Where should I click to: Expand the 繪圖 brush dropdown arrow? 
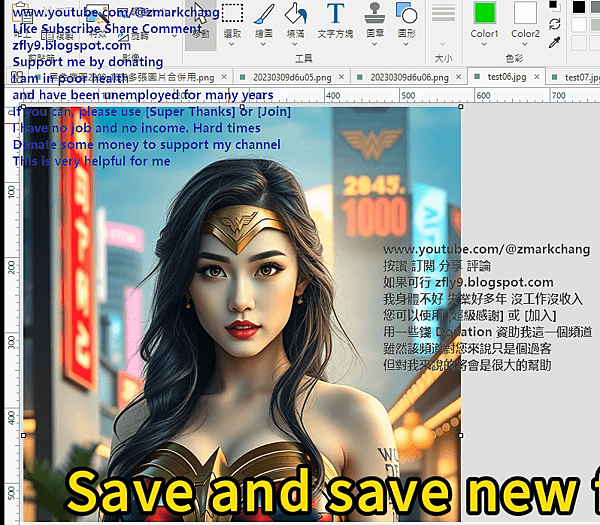[x=263, y=44]
